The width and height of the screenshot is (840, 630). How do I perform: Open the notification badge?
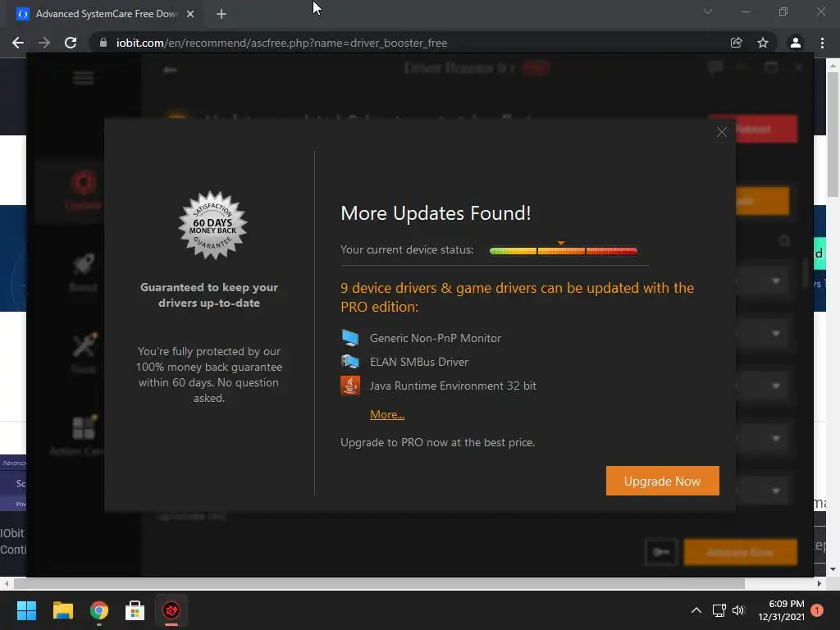click(x=817, y=610)
